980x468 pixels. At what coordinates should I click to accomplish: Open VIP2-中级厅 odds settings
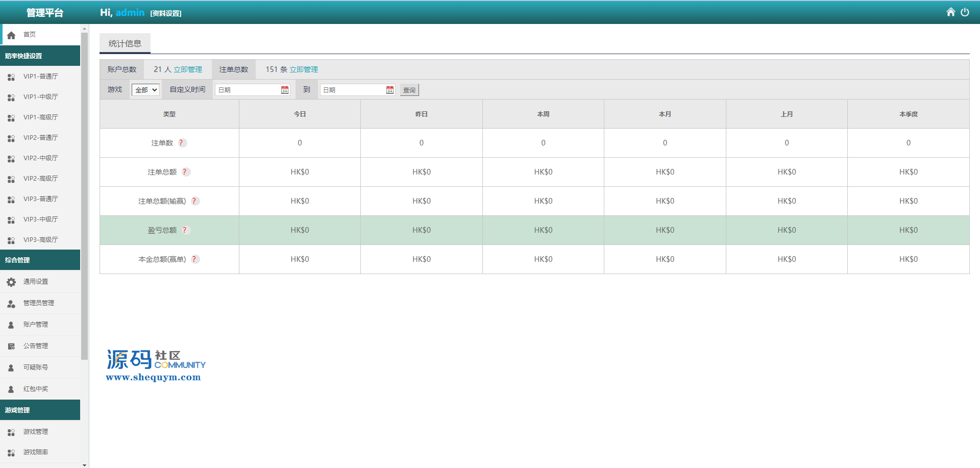coord(40,158)
